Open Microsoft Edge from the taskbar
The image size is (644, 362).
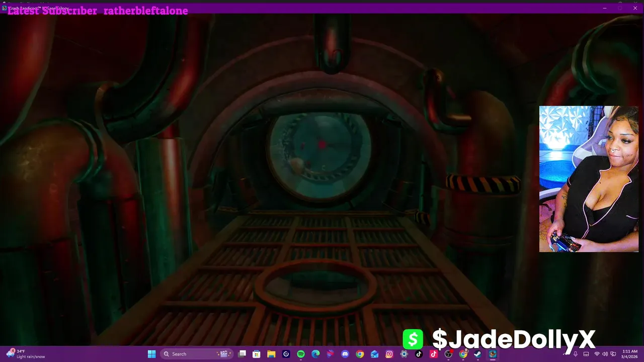pos(315,354)
